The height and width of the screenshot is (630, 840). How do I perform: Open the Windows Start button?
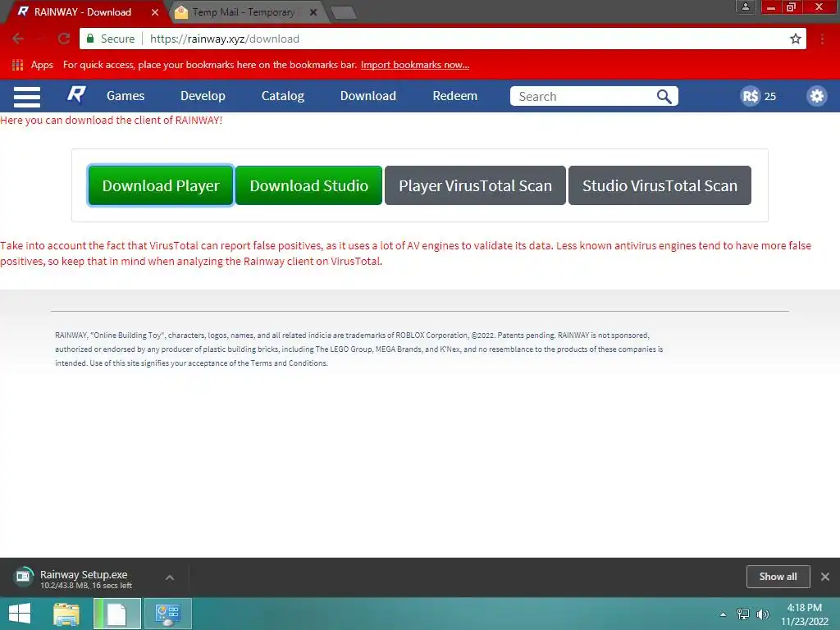[20, 614]
